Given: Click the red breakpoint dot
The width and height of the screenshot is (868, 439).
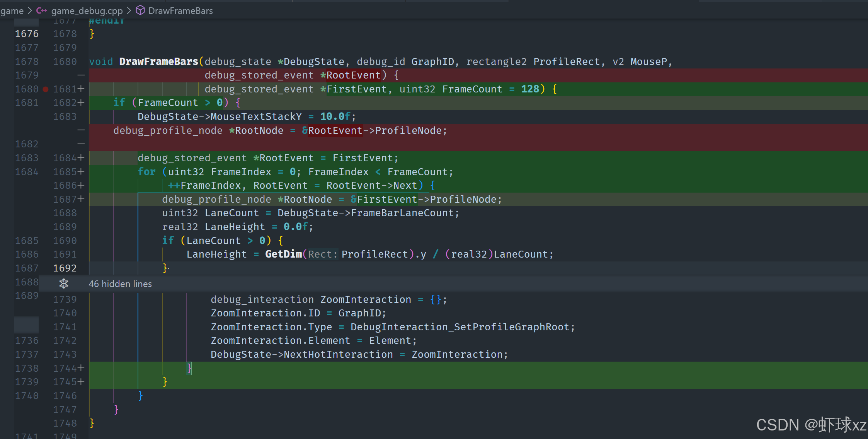Looking at the screenshot, I should click(x=46, y=89).
